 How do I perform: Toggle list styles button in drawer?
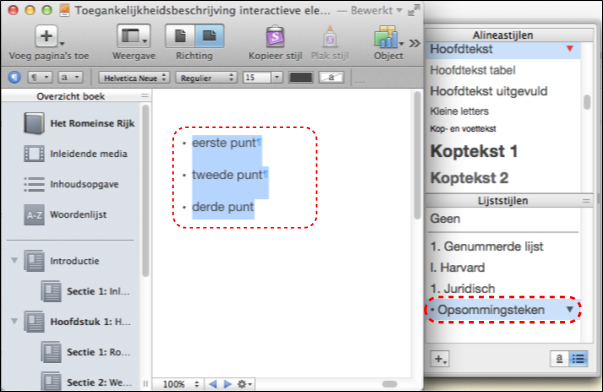(578, 359)
